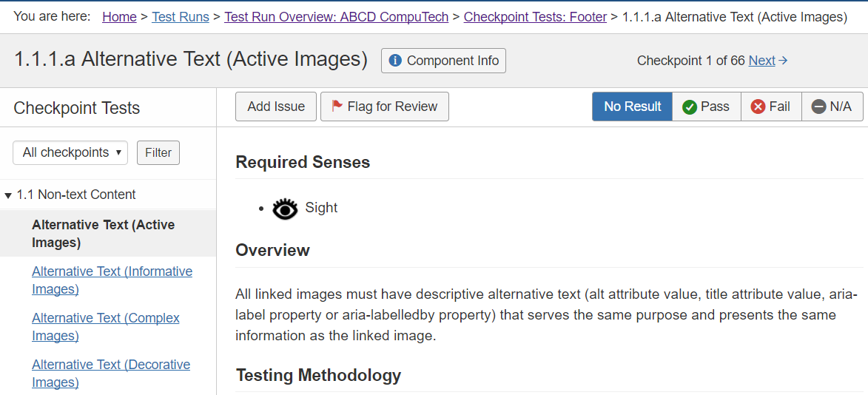Click the red flag icon

click(337, 107)
